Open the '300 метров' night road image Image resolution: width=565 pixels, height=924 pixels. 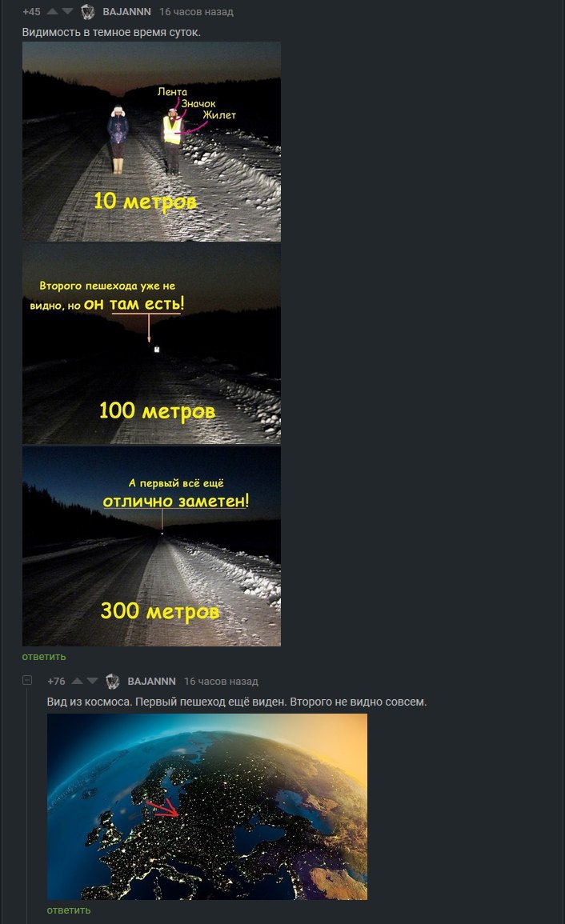click(151, 546)
